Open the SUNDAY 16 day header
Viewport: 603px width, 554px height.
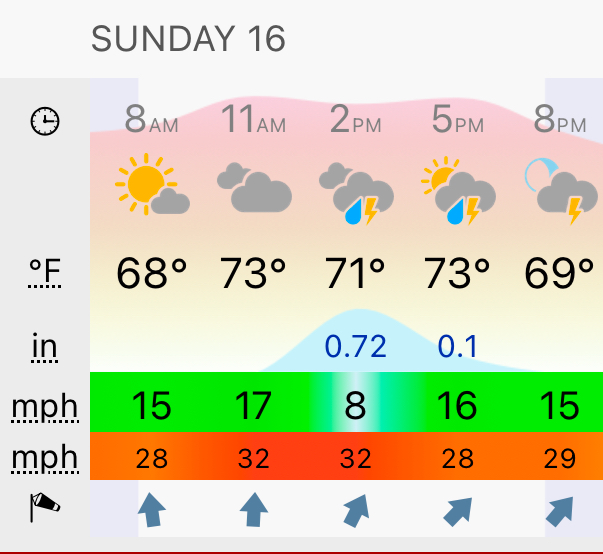(188, 39)
